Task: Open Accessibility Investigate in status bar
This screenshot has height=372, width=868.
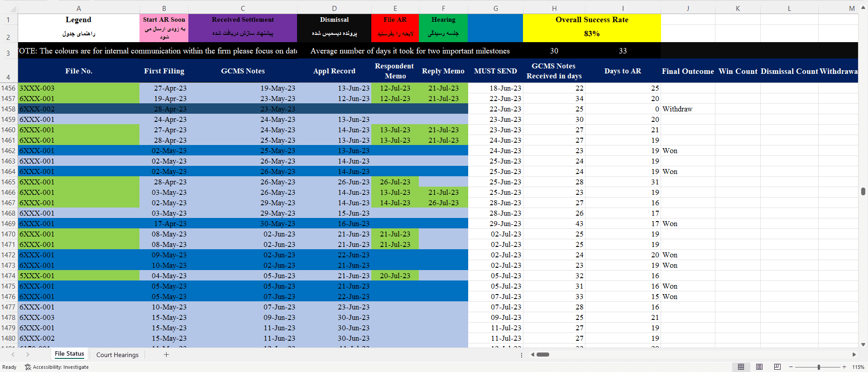Action: (57, 367)
